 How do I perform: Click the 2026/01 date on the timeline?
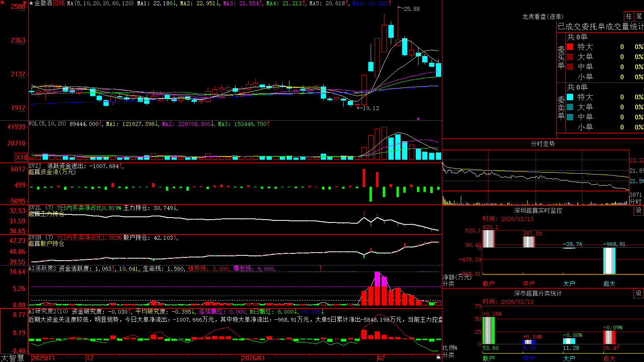click(254, 358)
